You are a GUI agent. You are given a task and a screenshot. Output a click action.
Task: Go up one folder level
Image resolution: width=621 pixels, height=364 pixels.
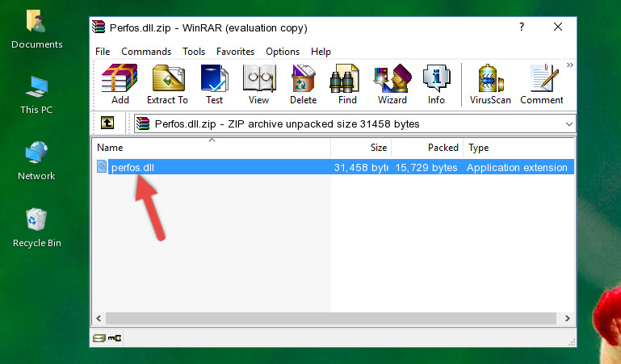pos(107,123)
